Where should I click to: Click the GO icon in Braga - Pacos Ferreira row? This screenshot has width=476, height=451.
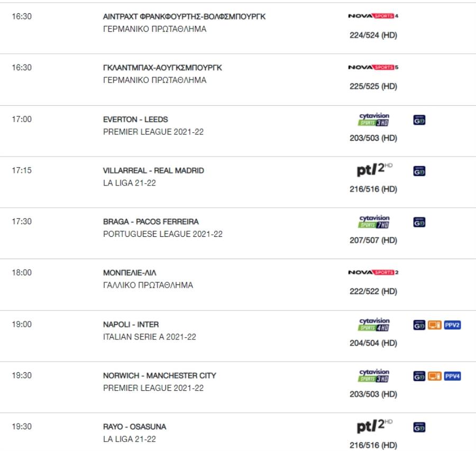coord(419,222)
